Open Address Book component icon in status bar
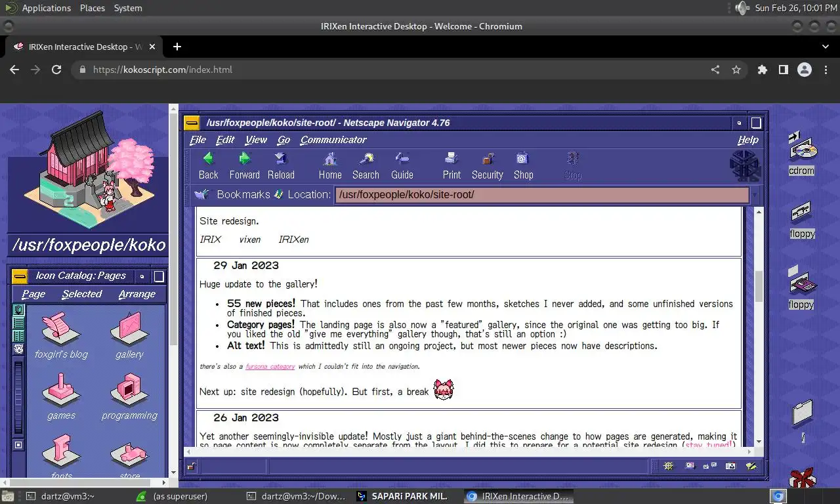This screenshot has height=504, width=840. click(730, 466)
